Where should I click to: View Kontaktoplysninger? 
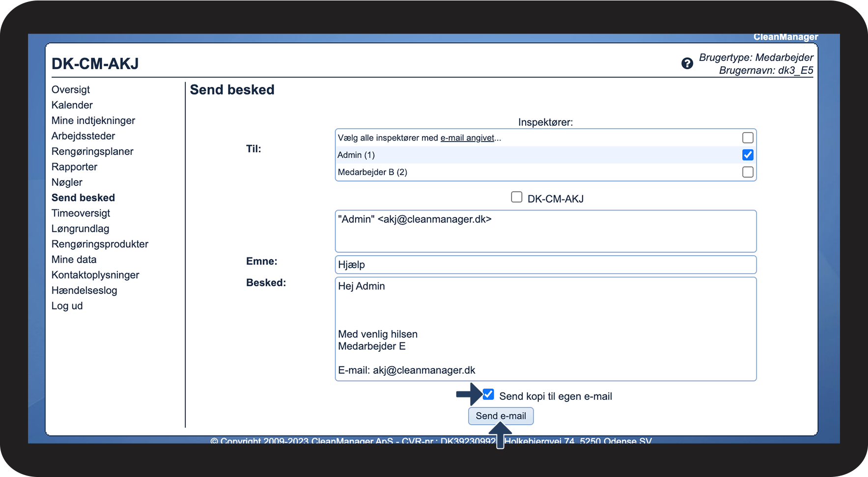(x=95, y=275)
